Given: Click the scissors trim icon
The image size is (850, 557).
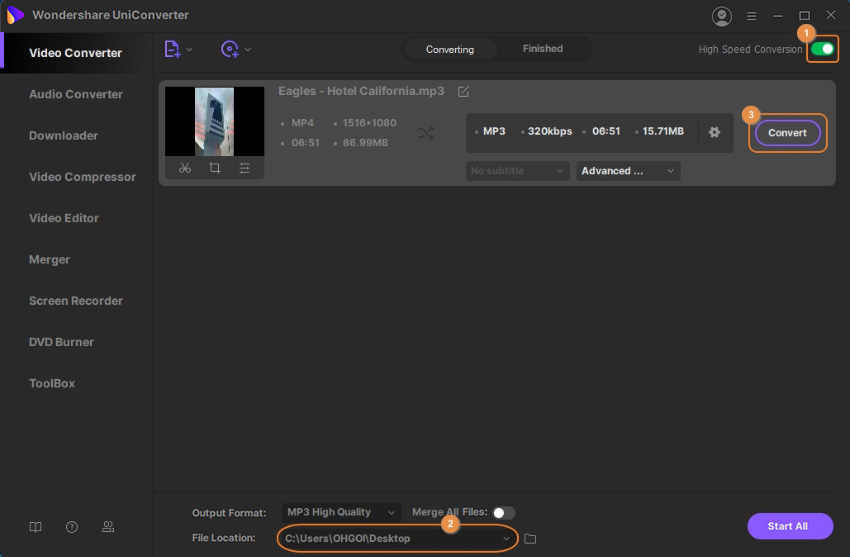Looking at the screenshot, I should (x=185, y=168).
